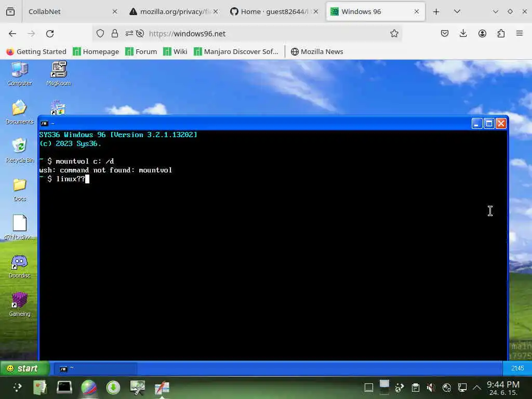Viewport: 532px width, 399px height.
Task: Close the CollabNet tab
Action: pyautogui.click(x=115, y=11)
